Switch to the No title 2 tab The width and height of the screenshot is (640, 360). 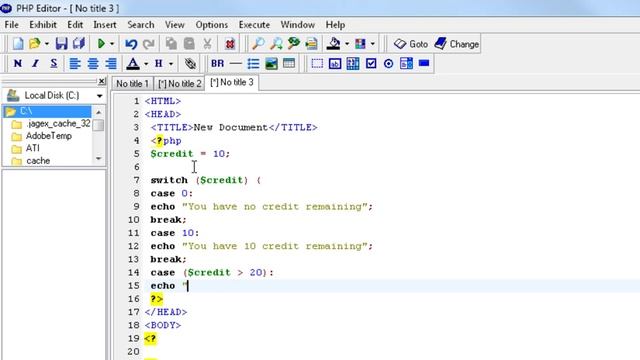point(180,84)
